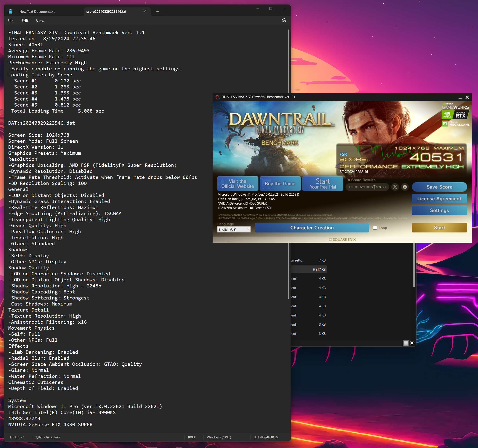Click Total Loading Time 5.008 sec line

(x=57, y=111)
